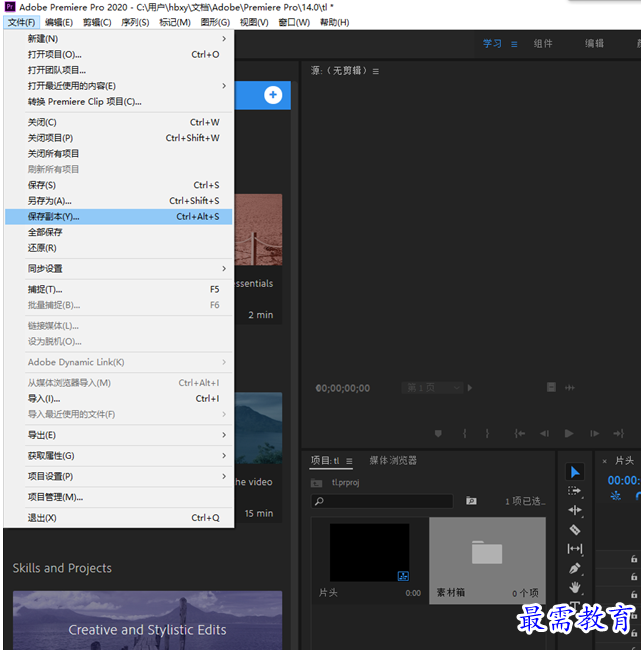Select the 片头 sequence thumbnail
The image size is (641, 650).
(369, 553)
